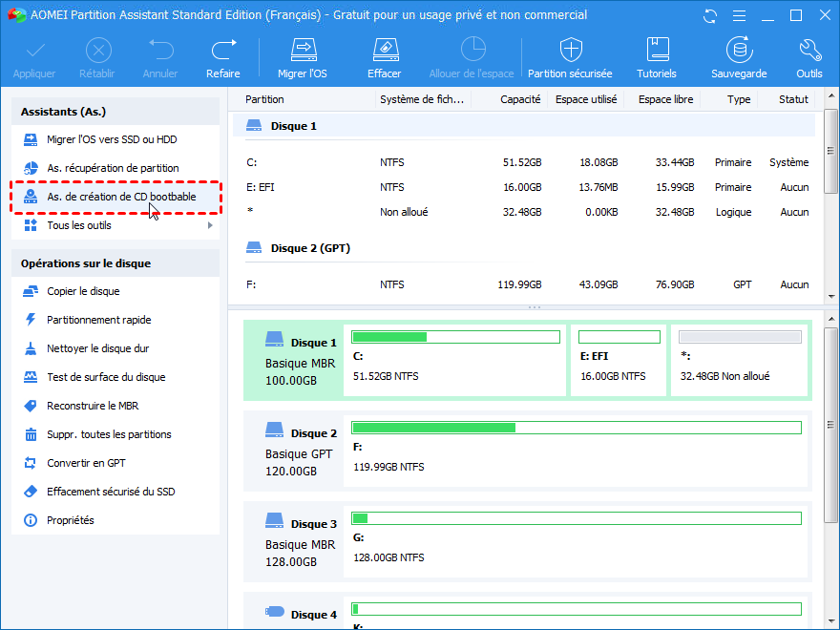Click the trash Suppr. partitions icon
Viewport: 840px width, 630px height.
point(31,434)
